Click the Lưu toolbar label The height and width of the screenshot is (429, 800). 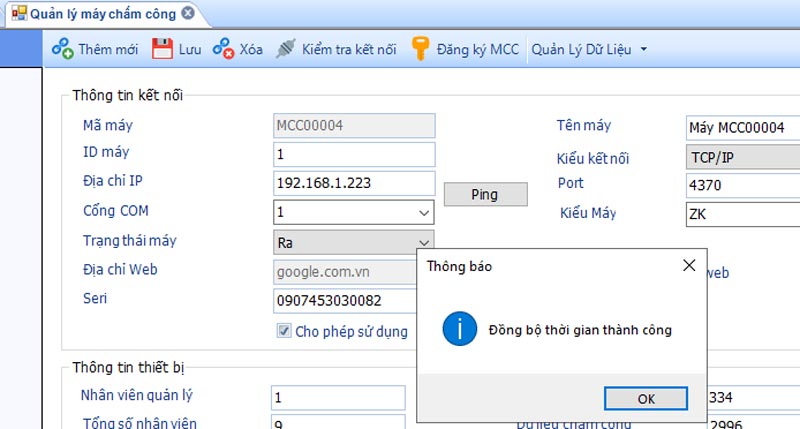click(190, 49)
